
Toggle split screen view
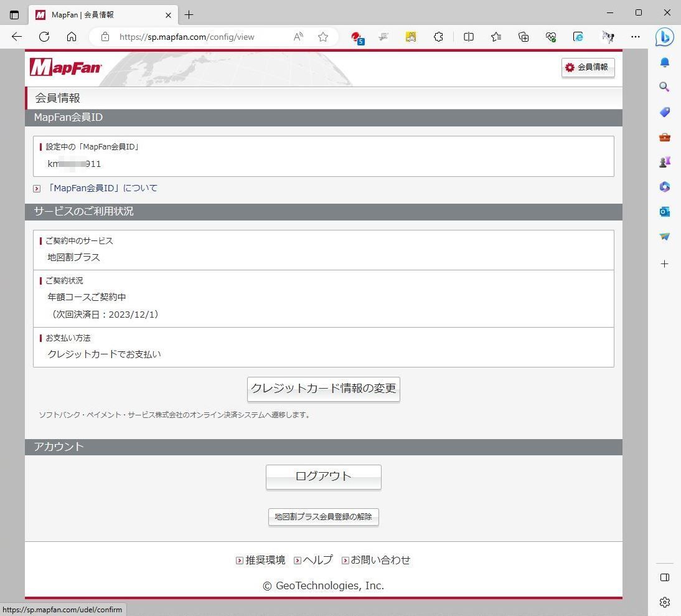[469, 37]
